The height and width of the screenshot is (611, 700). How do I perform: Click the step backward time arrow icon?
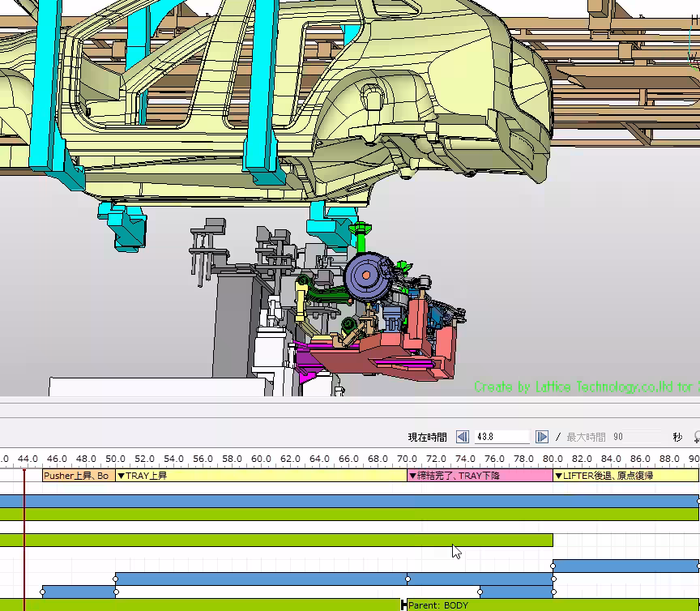click(x=462, y=437)
